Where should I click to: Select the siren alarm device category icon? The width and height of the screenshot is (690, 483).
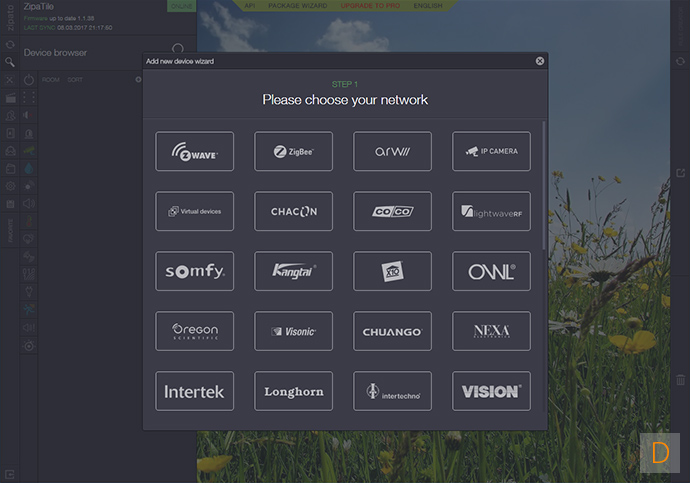coord(29,133)
